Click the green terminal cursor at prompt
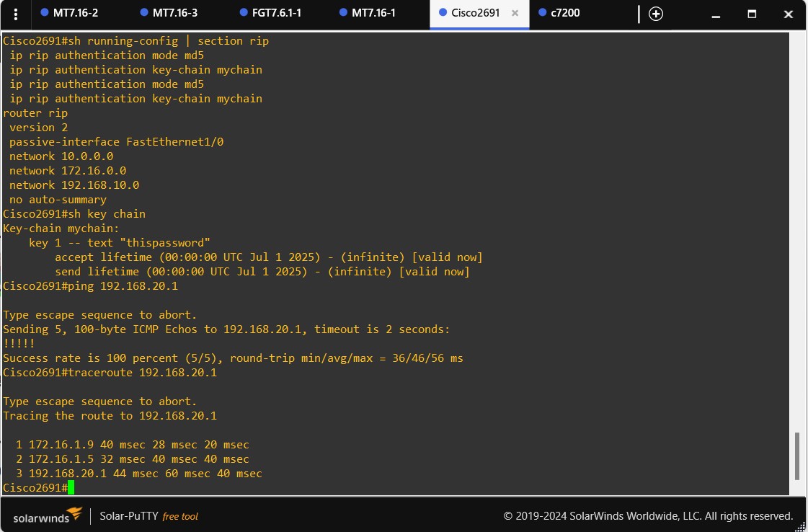 71,487
